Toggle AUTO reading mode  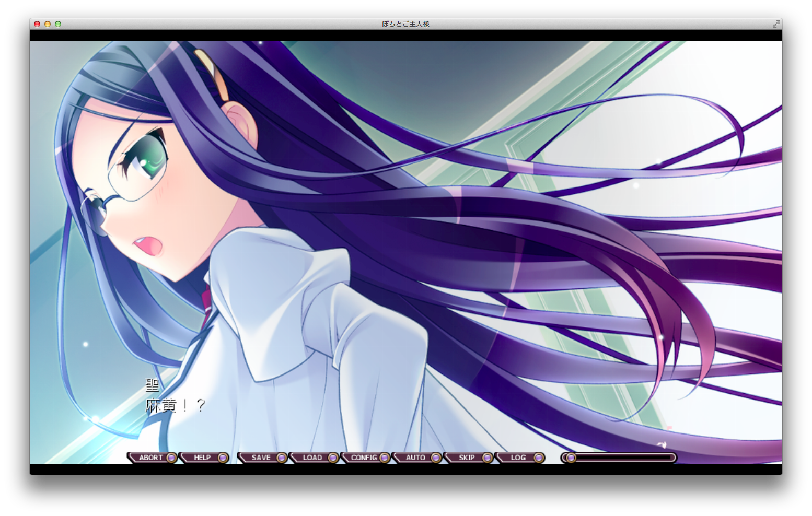[x=416, y=458]
